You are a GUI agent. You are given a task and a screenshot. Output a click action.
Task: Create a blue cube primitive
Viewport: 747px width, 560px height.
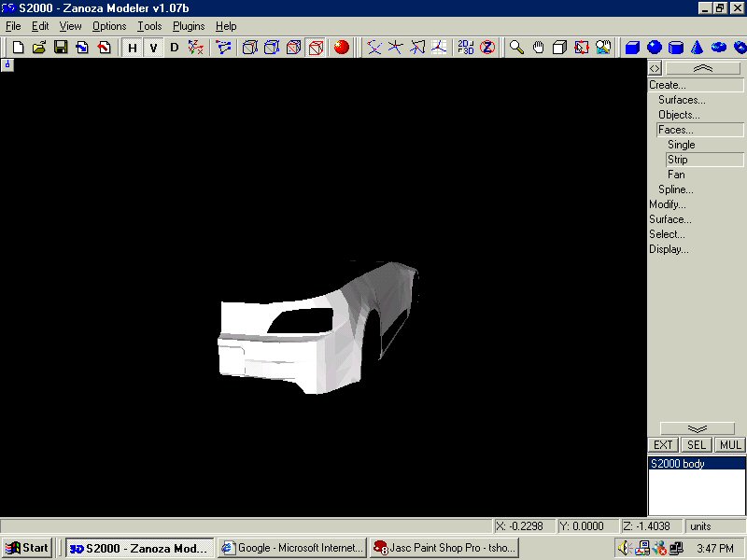[632, 47]
